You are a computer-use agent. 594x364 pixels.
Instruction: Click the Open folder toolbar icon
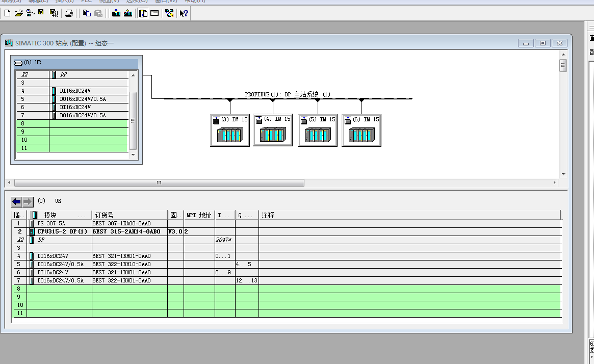(18, 13)
